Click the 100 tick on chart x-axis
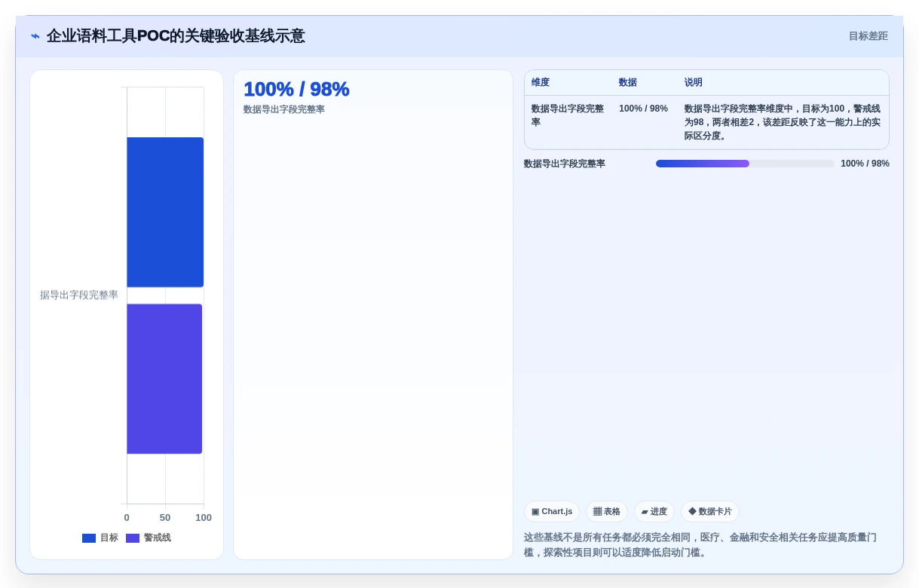This screenshot has height=588, width=919. pyautogui.click(x=204, y=517)
